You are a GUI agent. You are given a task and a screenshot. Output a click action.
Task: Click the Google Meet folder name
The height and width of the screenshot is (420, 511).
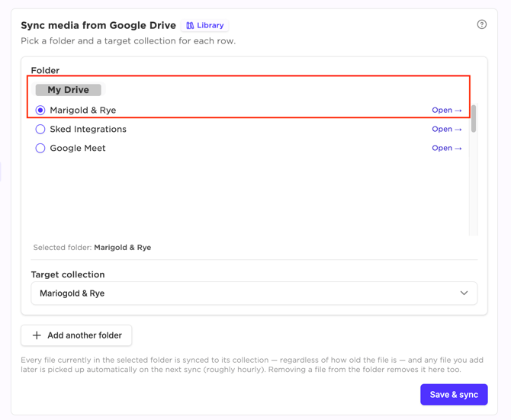78,148
